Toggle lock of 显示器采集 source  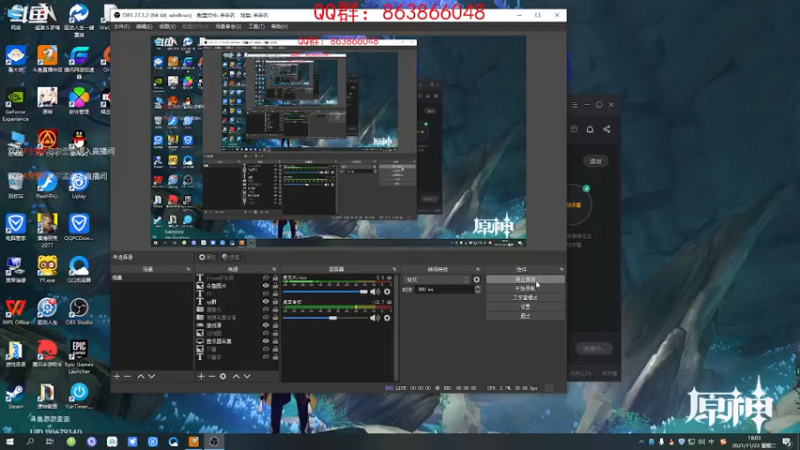coord(276,341)
